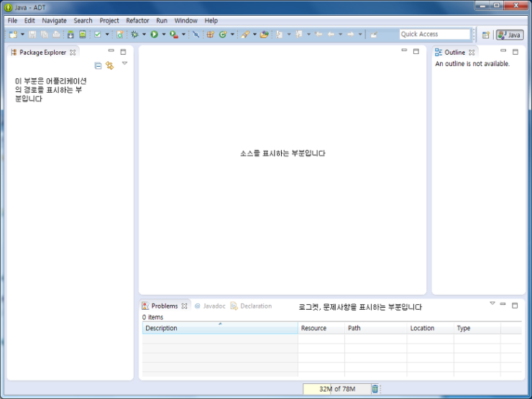Click the Quick Access search field
Screen dimensions: 532x399
click(x=435, y=35)
